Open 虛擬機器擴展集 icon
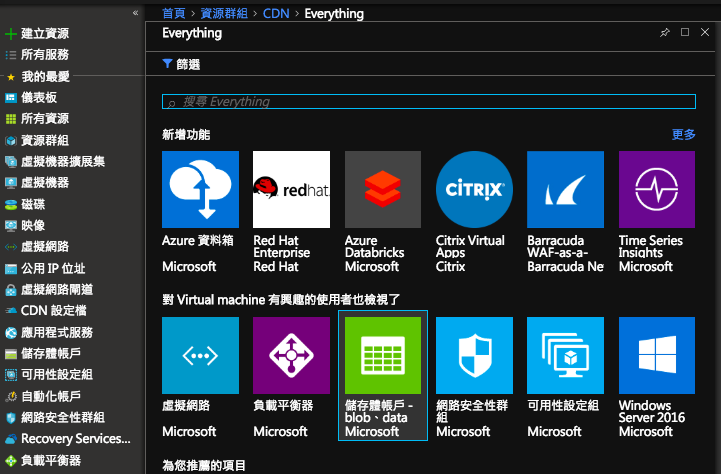 pyautogui.click(x=11, y=161)
